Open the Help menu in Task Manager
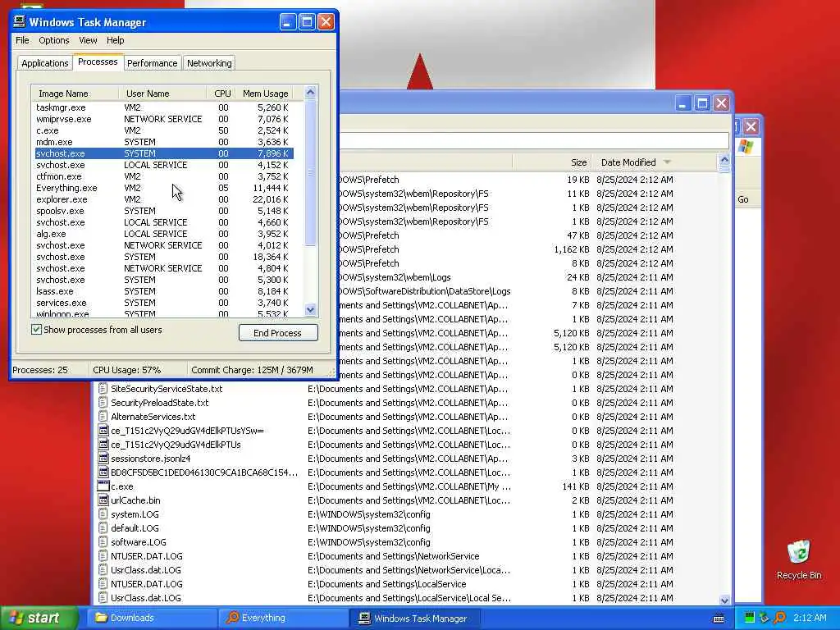840x630 pixels. [115, 40]
